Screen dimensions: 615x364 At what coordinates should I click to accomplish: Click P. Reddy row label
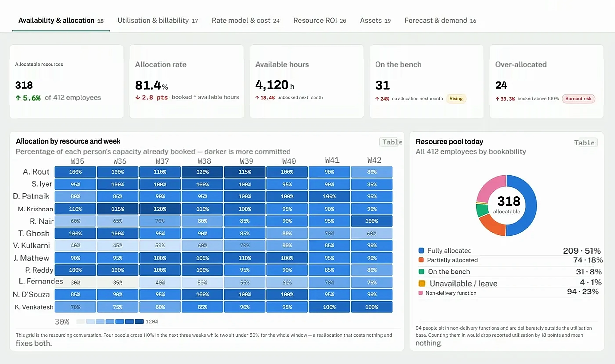[x=39, y=270]
